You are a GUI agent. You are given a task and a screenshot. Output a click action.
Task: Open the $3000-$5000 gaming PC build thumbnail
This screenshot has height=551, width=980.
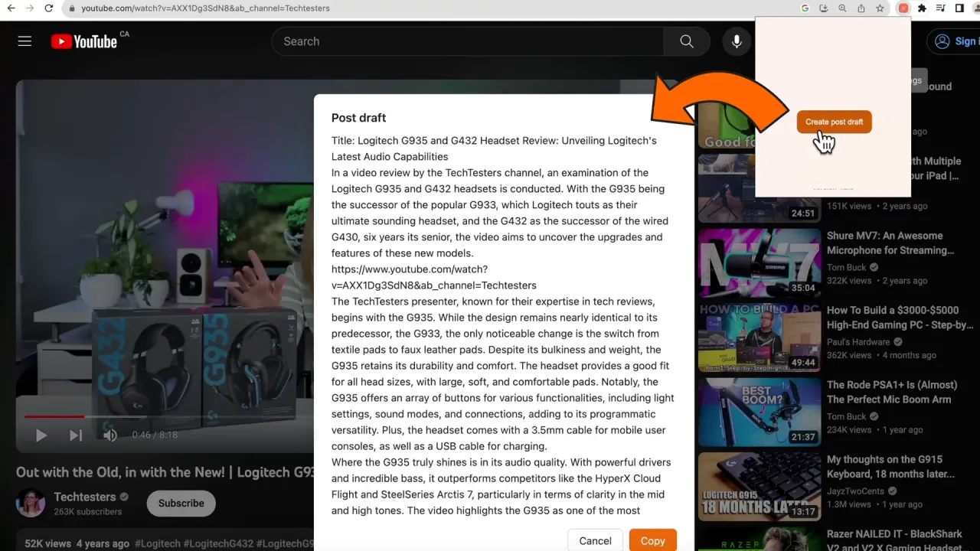point(759,337)
